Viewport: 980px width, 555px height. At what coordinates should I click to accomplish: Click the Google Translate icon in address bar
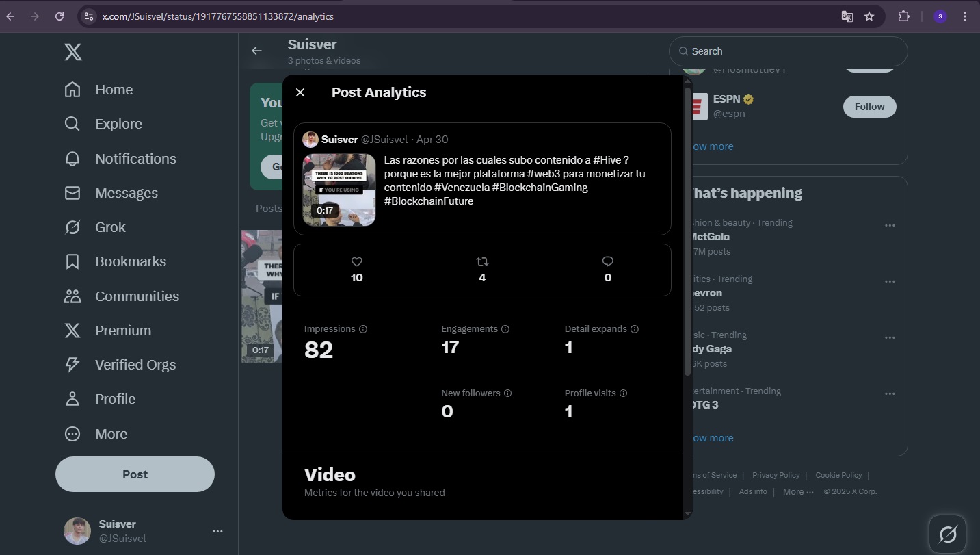point(847,16)
